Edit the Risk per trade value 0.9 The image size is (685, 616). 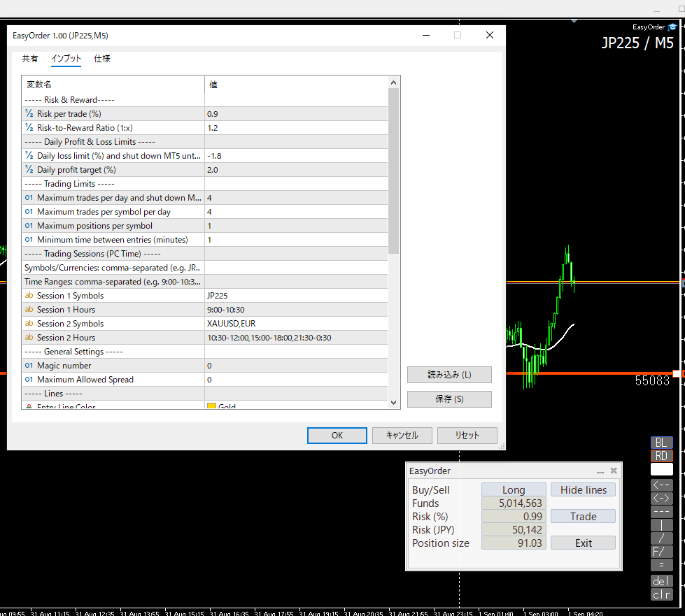(296, 114)
